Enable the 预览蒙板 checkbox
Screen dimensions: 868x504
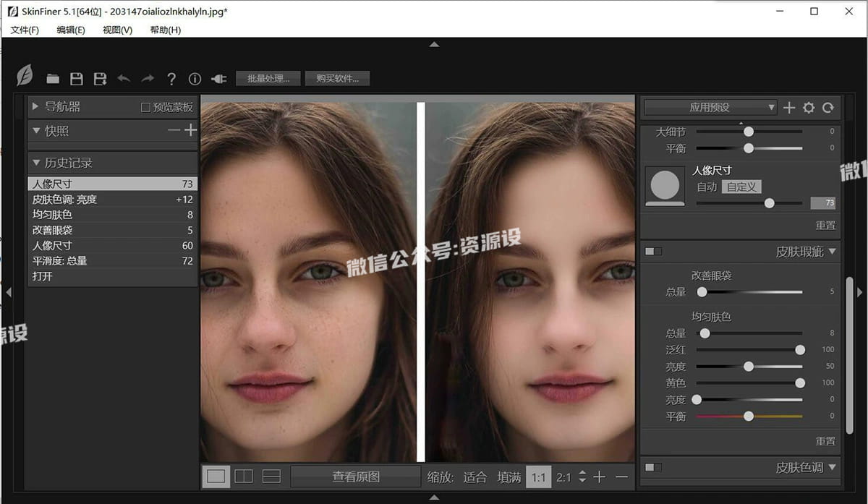[145, 107]
